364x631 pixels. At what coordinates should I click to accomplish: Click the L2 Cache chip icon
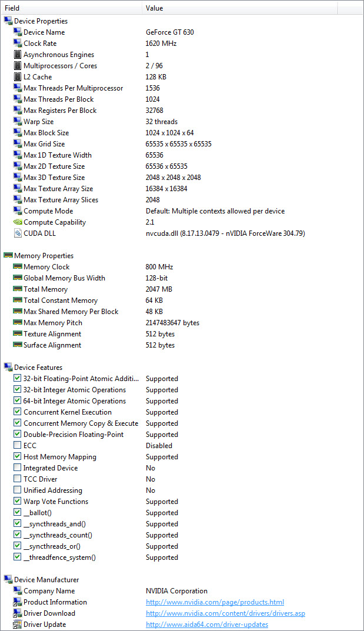tap(17, 76)
